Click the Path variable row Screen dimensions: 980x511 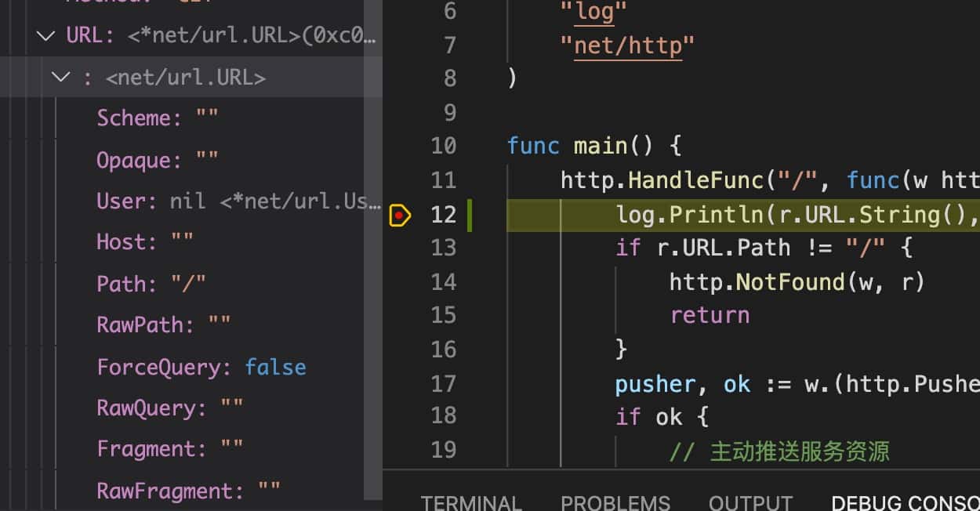pyautogui.click(x=191, y=284)
